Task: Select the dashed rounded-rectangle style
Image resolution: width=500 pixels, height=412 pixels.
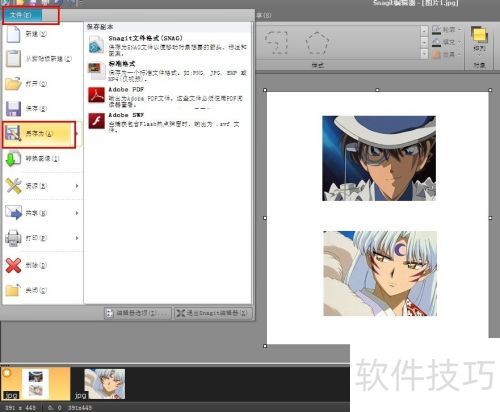Action: [x=276, y=43]
